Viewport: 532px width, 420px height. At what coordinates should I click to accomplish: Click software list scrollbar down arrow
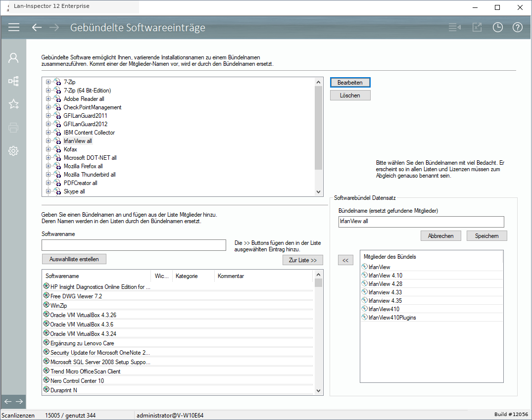(x=318, y=390)
